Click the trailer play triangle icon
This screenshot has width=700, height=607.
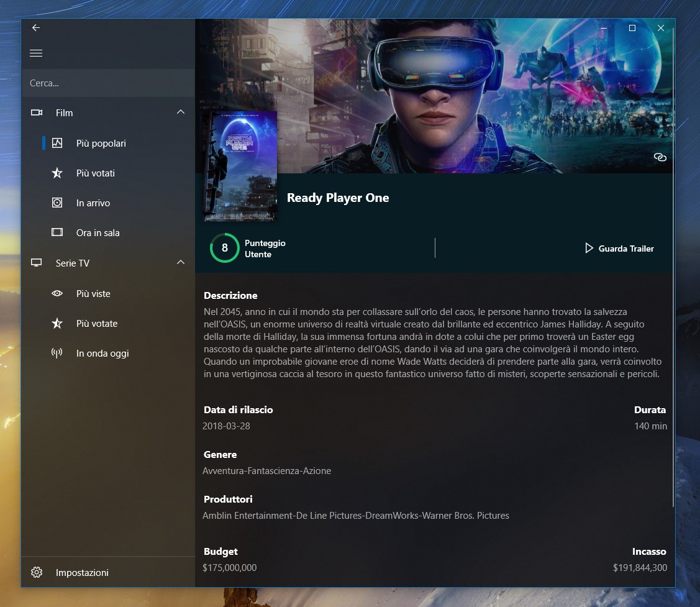(589, 248)
